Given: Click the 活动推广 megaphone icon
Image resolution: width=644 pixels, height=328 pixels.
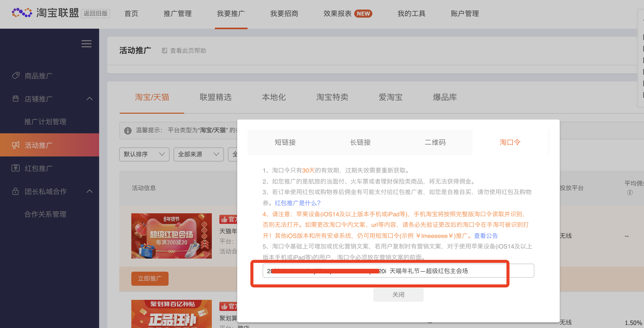Looking at the screenshot, I should (16, 145).
